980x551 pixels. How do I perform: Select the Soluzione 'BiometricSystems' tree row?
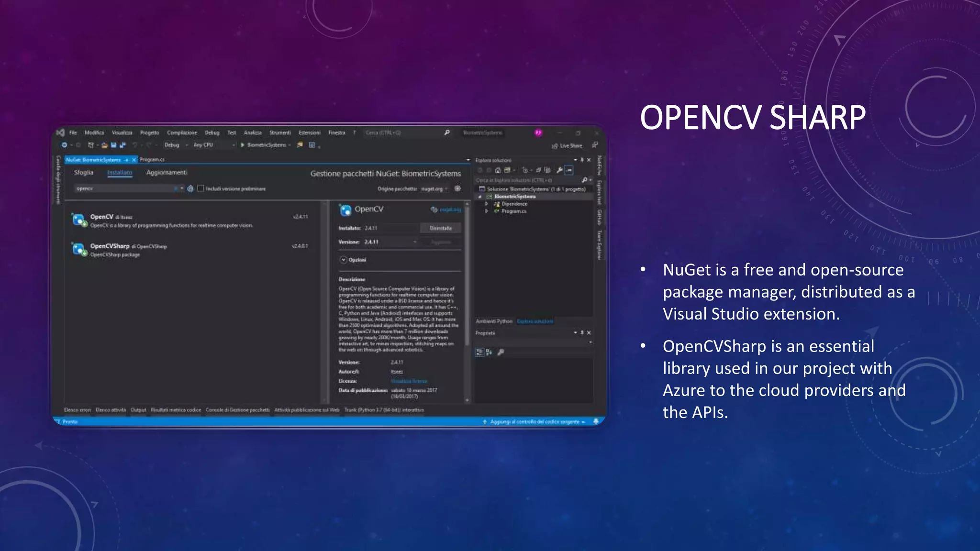click(x=536, y=189)
